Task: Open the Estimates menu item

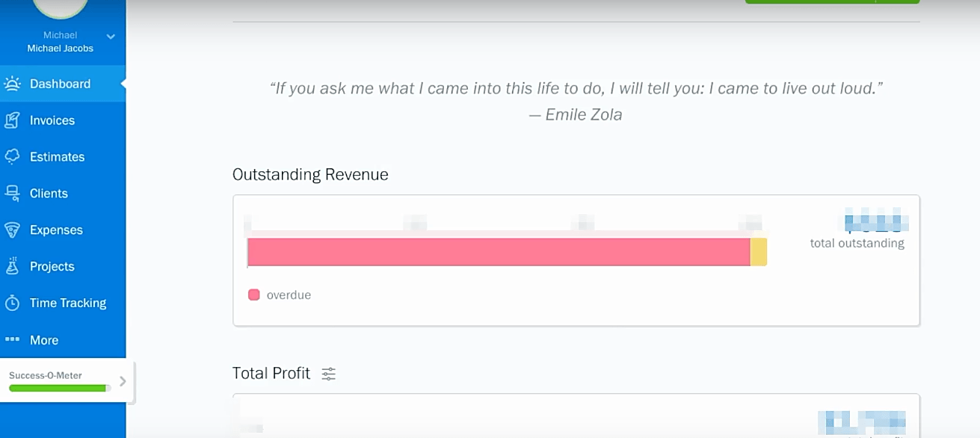Action: coord(57,157)
